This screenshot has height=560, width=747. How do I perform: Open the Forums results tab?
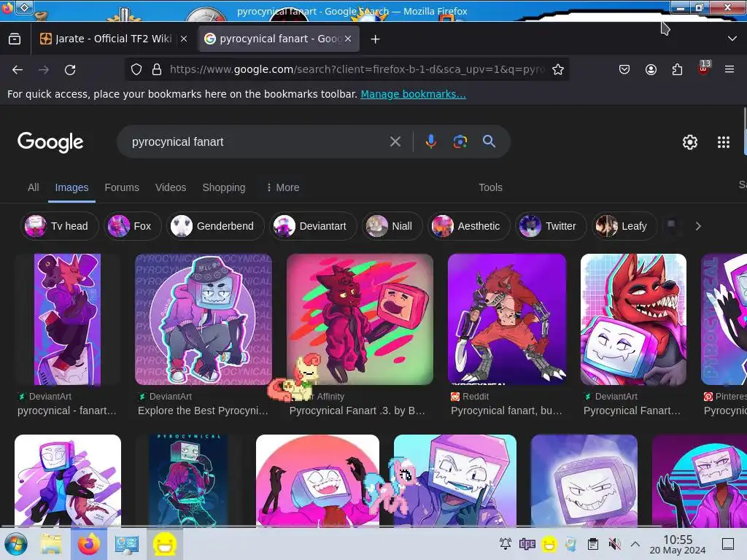coord(122,187)
